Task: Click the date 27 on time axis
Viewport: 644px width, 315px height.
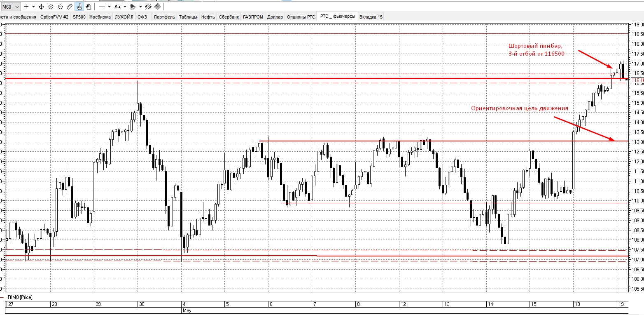Action: point(11,304)
